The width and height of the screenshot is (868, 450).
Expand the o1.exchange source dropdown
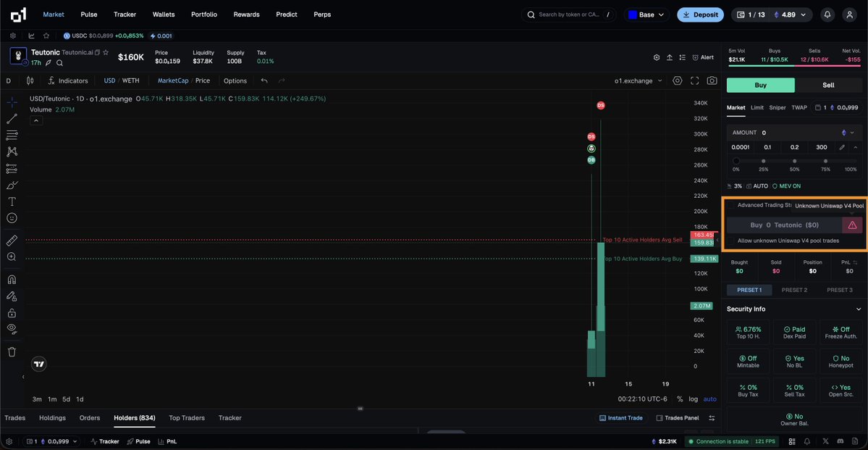coord(638,81)
